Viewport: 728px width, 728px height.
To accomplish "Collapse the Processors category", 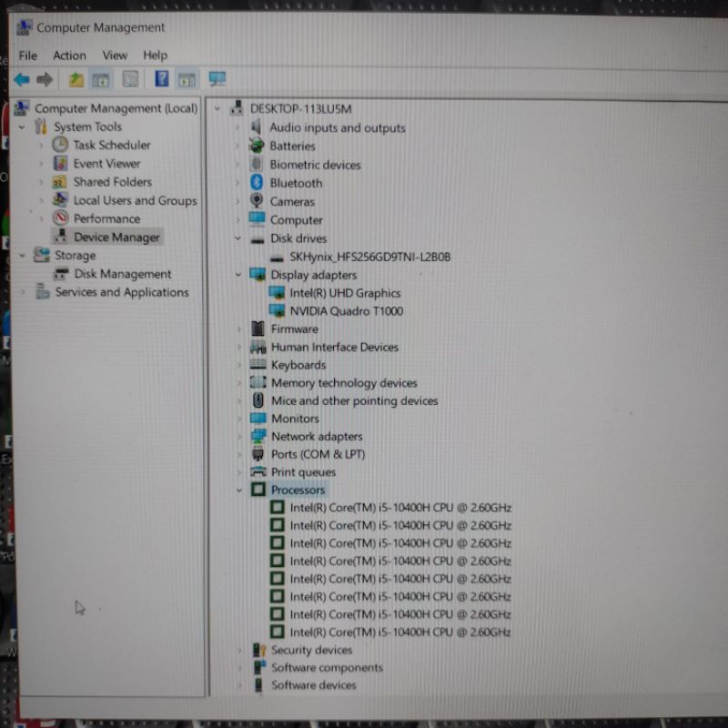I will pyautogui.click(x=239, y=490).
